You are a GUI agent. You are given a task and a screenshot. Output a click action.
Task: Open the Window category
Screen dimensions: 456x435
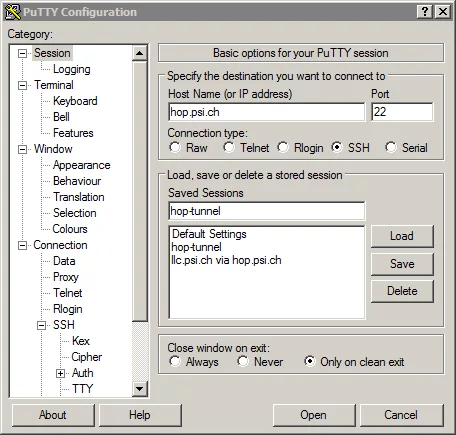pyautogui.click(x=53, y=149)
